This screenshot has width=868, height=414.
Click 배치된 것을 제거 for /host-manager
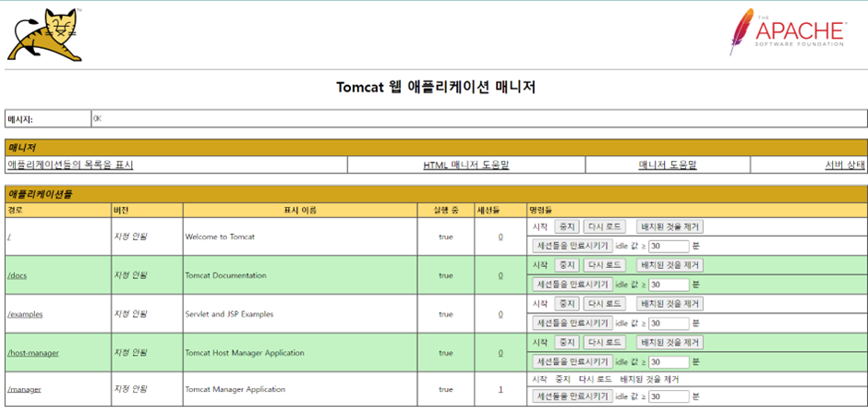[x=669, y=343]
